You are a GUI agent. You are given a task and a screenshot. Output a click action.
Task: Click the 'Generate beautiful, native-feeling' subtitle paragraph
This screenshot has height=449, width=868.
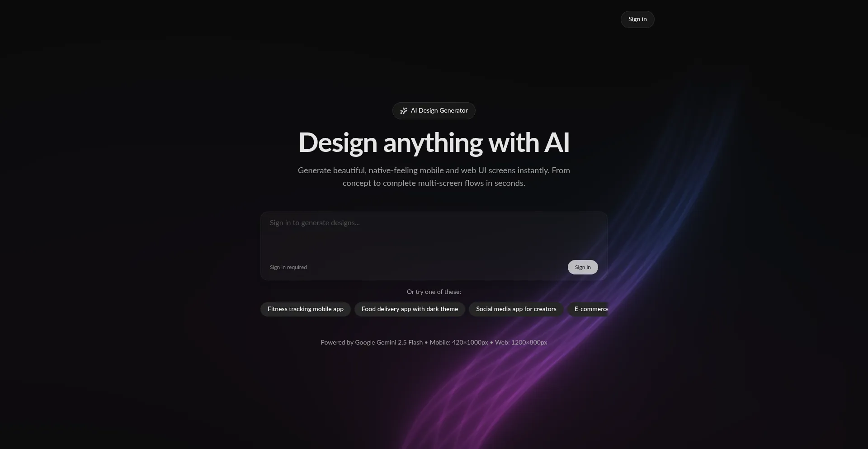434,177
